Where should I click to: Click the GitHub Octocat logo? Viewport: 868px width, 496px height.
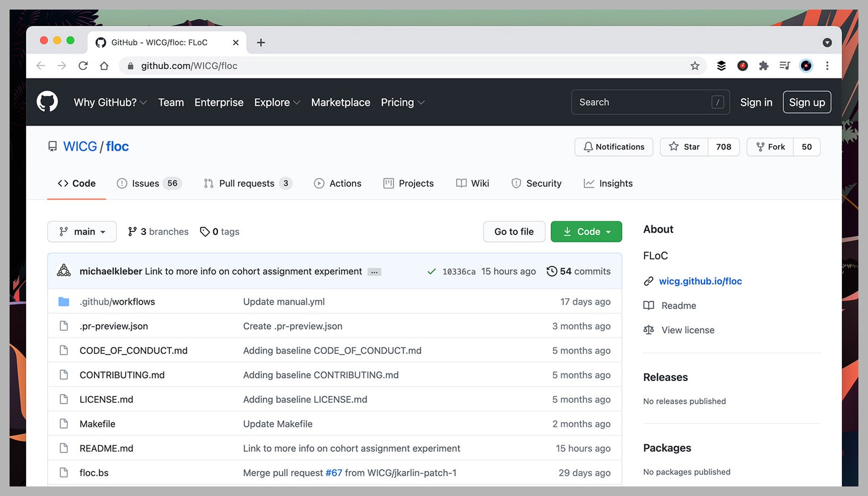(47, 102)
